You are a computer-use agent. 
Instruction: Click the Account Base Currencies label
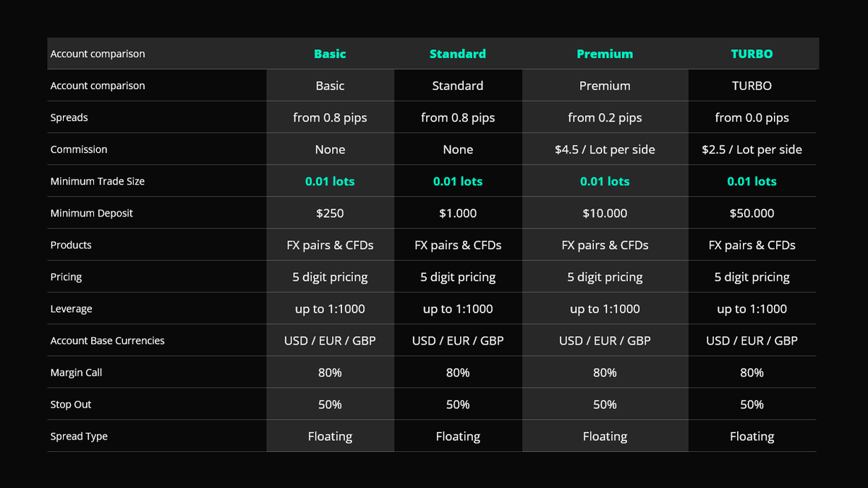click(107, 340)
